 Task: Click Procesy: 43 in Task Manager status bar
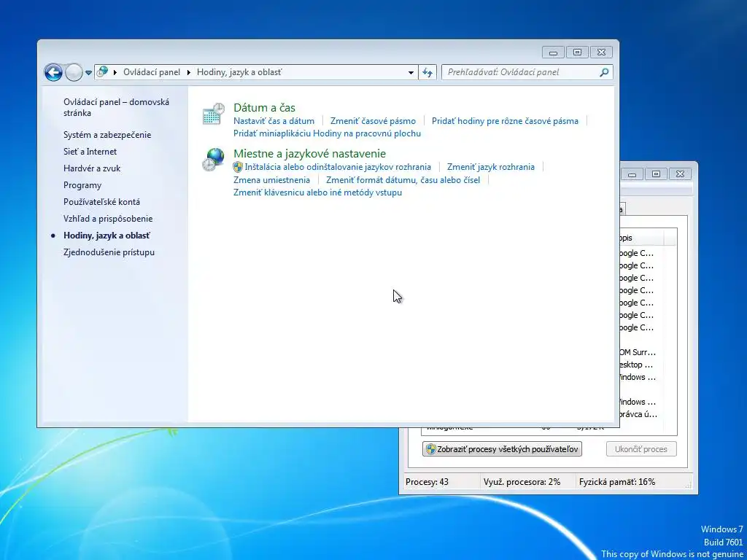(x=427, y=482)
